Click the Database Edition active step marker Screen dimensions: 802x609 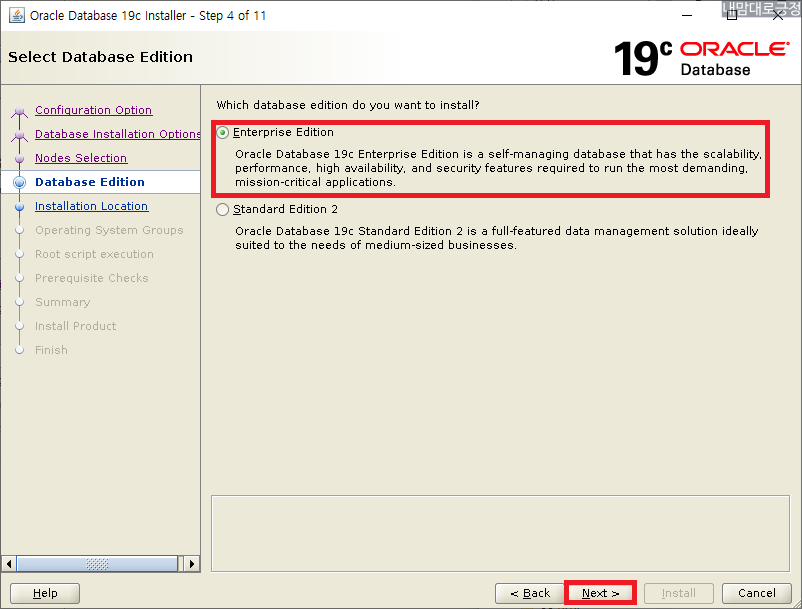pyautogui.click(x=19, y=183)
